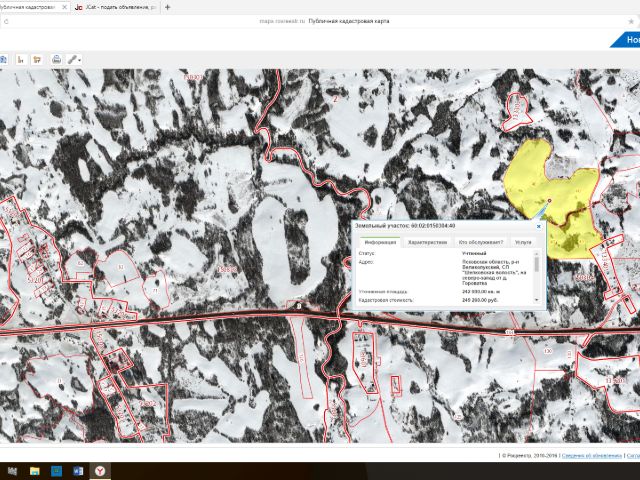This screenshot has width=640, height=480.
Task: Bookmark the page with the star icon
Action: 631,21
